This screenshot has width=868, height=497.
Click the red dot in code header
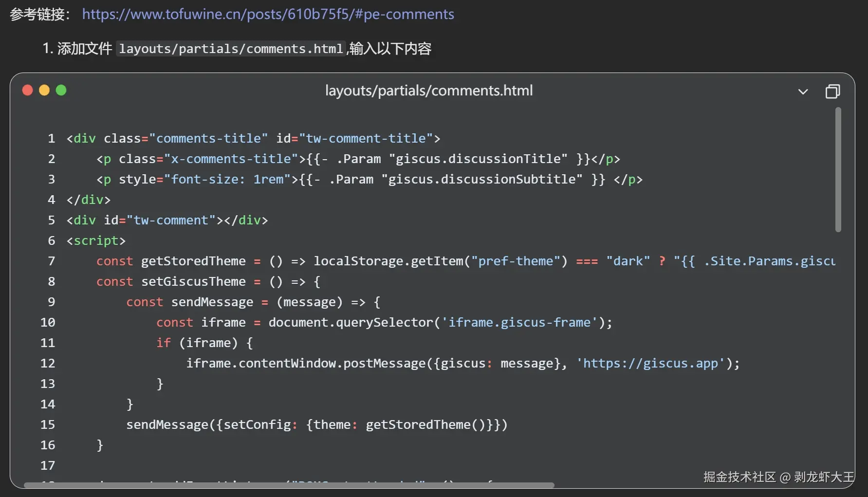coord(27,90)
